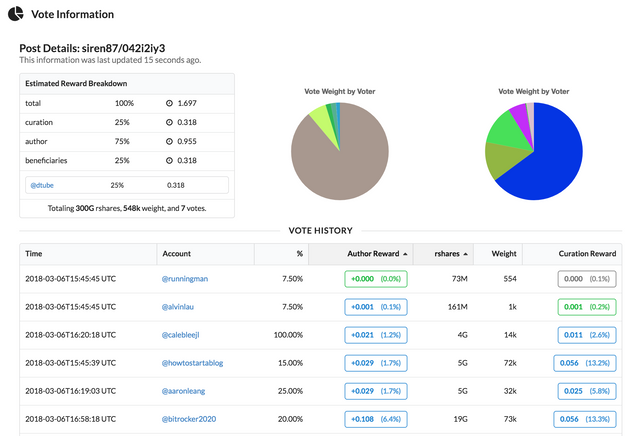Image resolution: width=640 pixels, height=436 pixels.
Task: Click the clock icon in author row
Action: pos(169,142)
